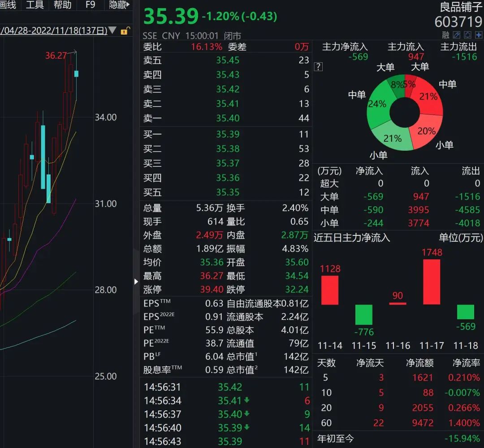Add stock with blue plus icon
This screenshot has width=484, height=448.
tap(478, 35)
